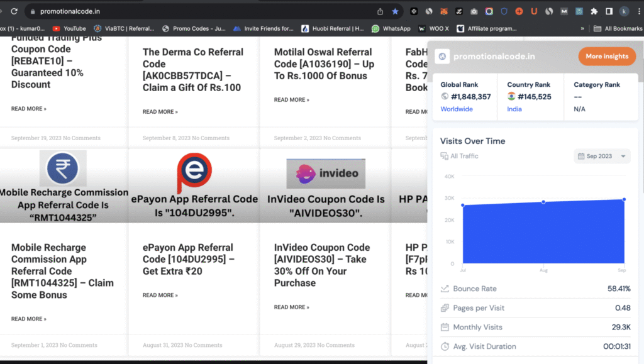Click the bookmark star in address bar

[x=395, y=11]
